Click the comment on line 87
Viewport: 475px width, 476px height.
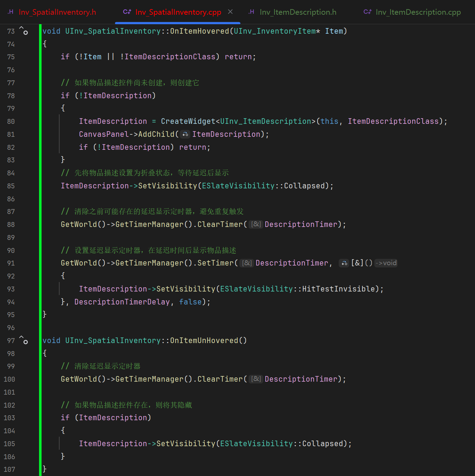pyautogui.click(x=152, y=211)
